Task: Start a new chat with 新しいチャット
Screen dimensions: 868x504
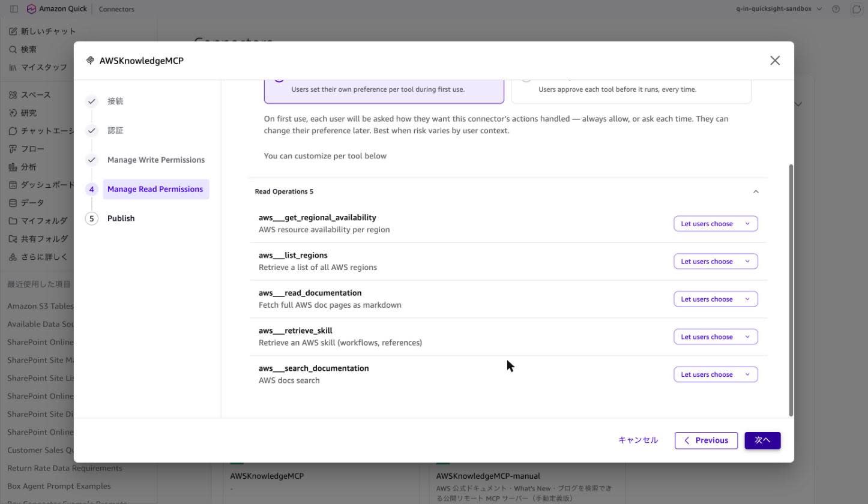Action: click(42, 31)
